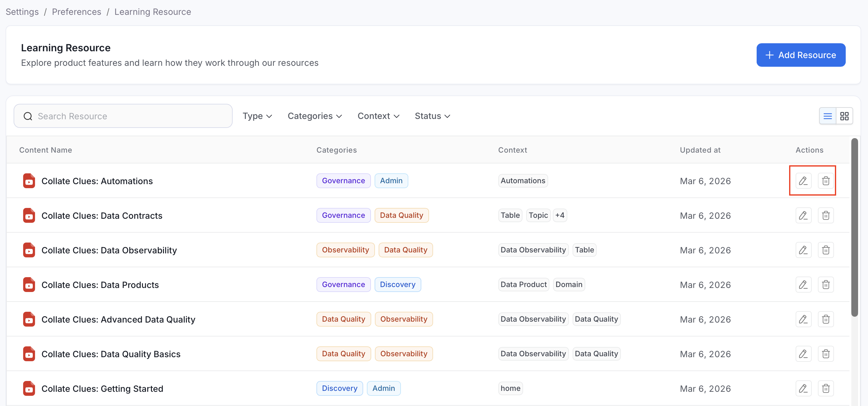Click the Categories column header

click(x=336, y=150)
